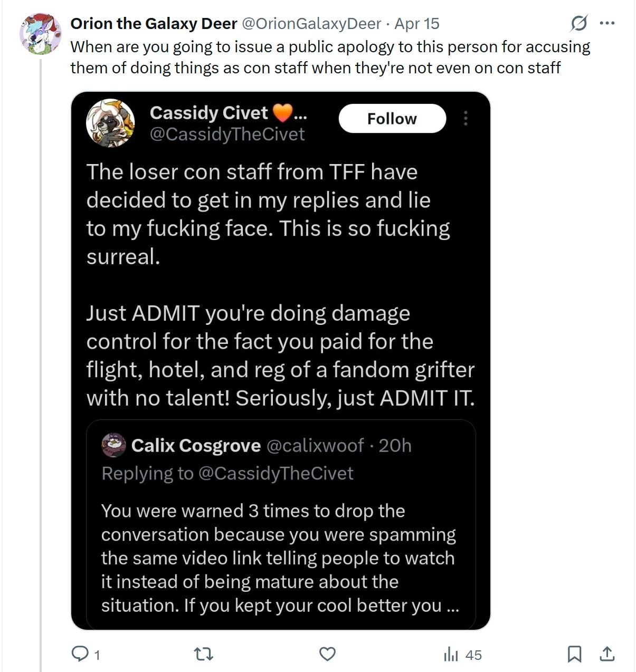636x672 pixels.
Task: Open the vertical dots menu in embedded tweet
Action: [466, 118]
